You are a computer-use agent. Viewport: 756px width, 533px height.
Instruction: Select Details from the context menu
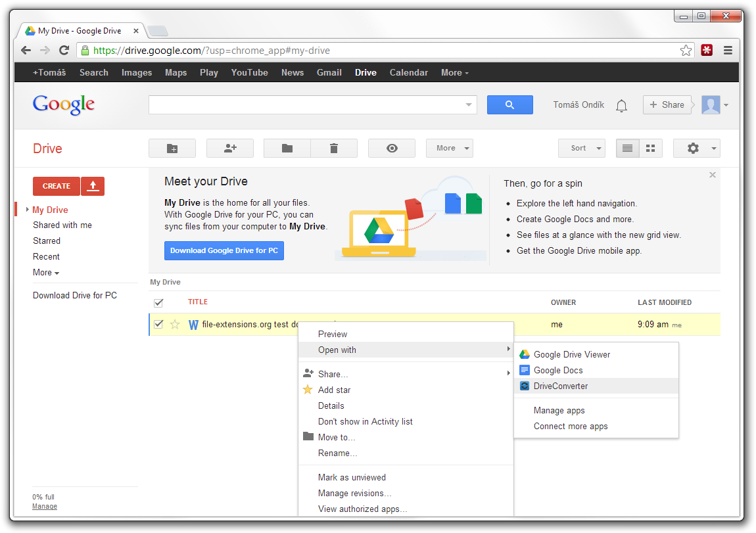point(406,406)
